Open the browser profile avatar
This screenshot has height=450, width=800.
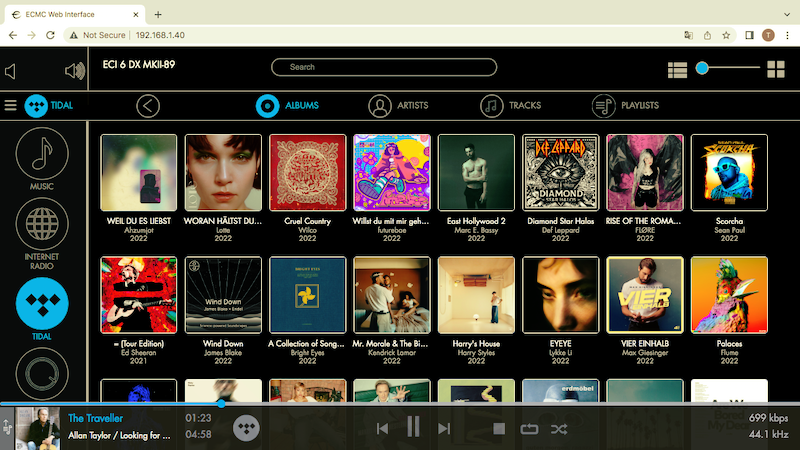click(768, 35)
